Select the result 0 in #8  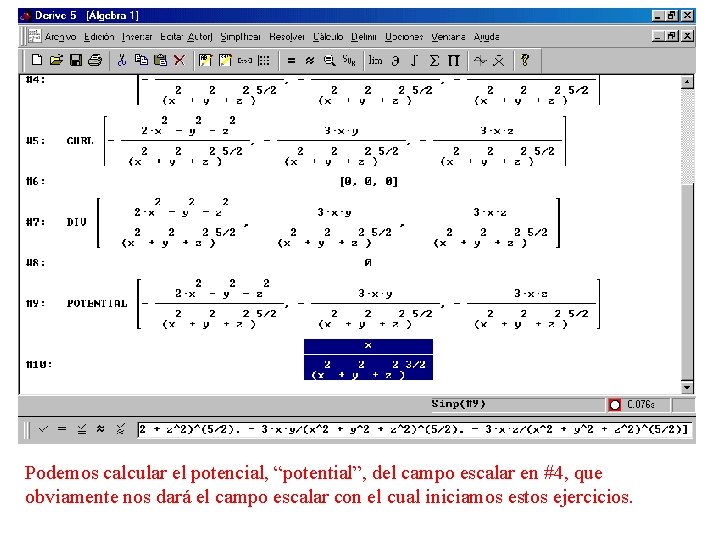368,263
